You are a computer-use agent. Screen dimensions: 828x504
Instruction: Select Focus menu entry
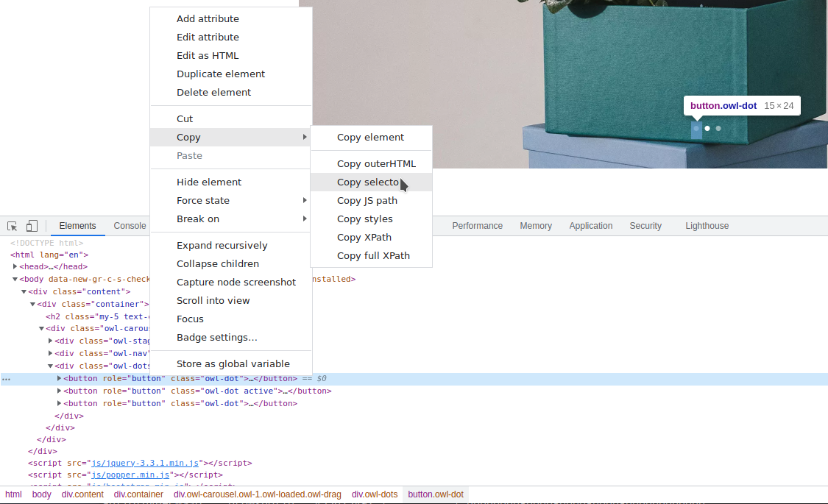point(231,319)
